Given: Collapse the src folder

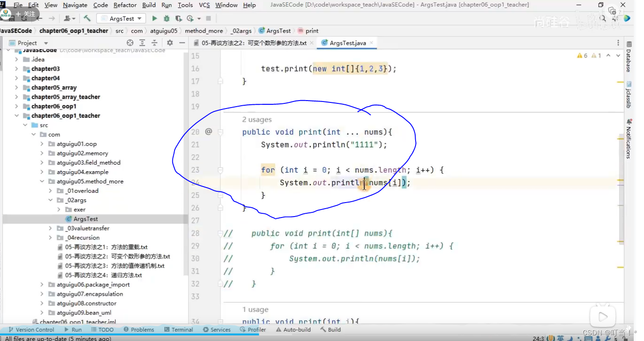Looking at the screenshot, I should point(25,125).
